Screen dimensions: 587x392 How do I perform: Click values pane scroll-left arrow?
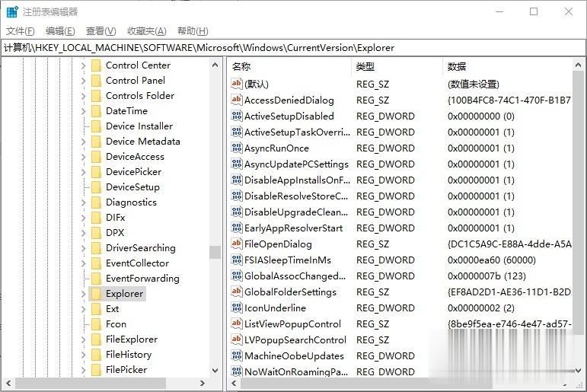coord(234,383)
